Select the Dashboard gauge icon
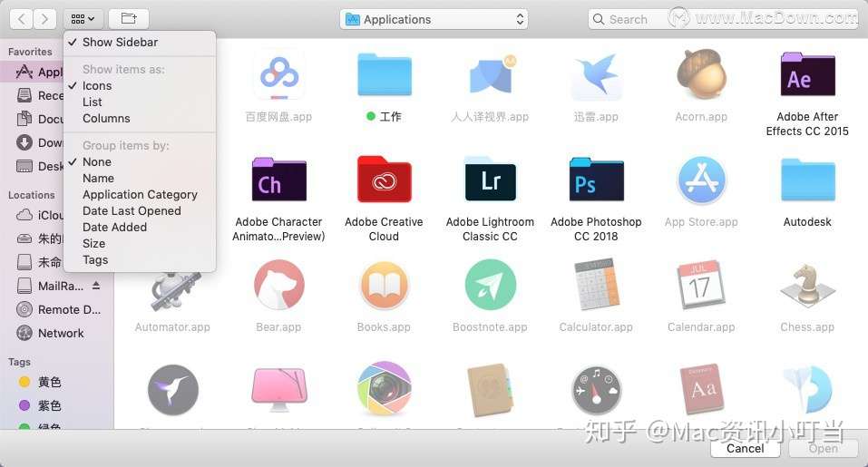 596,390
